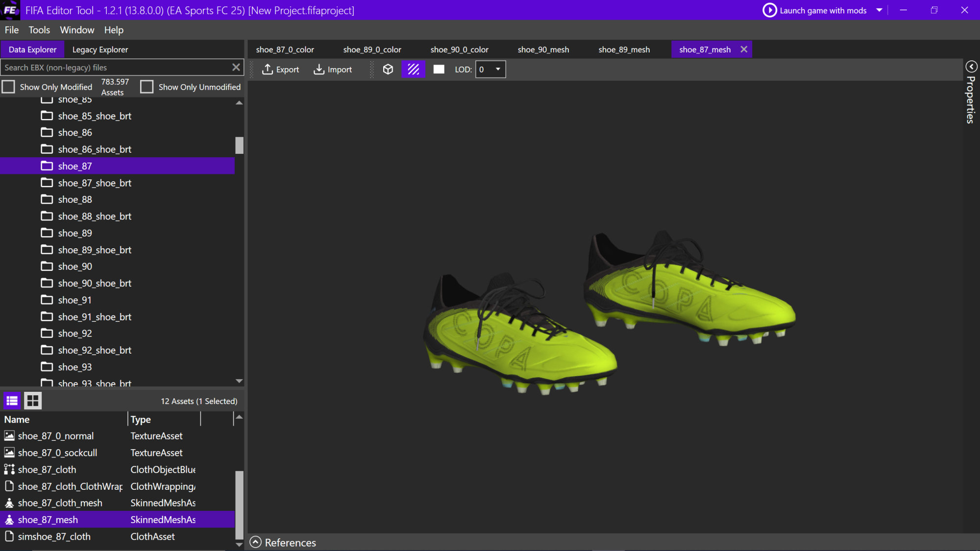Select the shoe_87_cloth_ClothWrap asset
Image resolution: width=980 pixels, height=551 pixels.
click(x=118, y=486)
